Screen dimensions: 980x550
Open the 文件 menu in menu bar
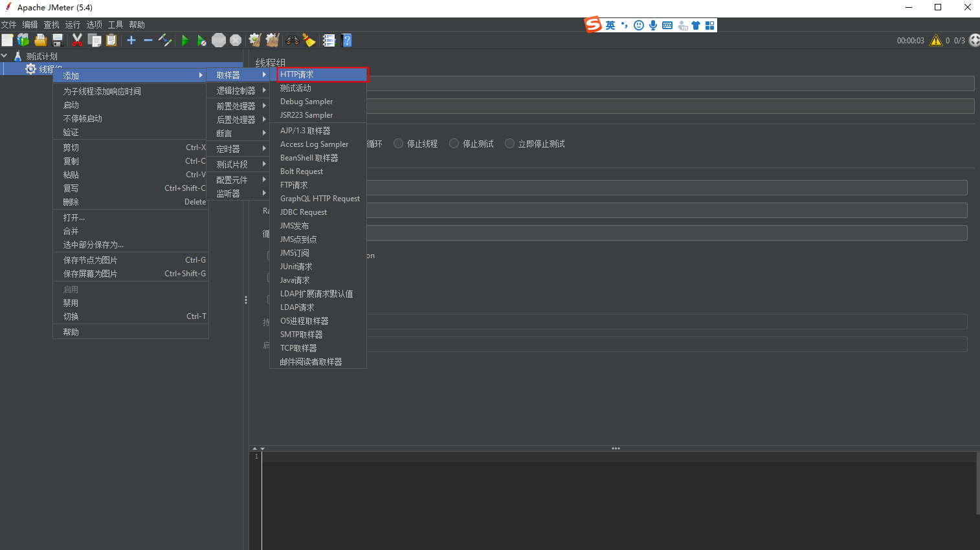coord(8,25)
